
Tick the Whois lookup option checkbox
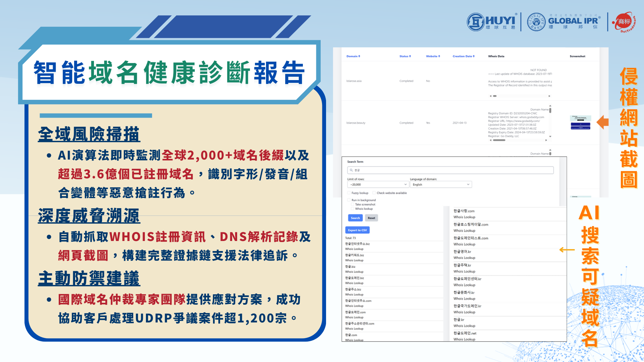[353, 209]
